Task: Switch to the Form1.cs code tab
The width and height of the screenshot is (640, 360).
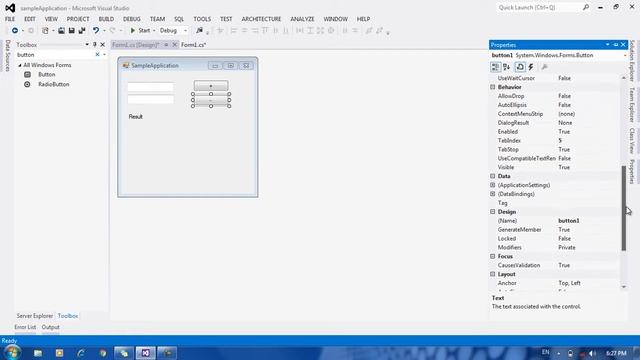Action: (193, 44)
